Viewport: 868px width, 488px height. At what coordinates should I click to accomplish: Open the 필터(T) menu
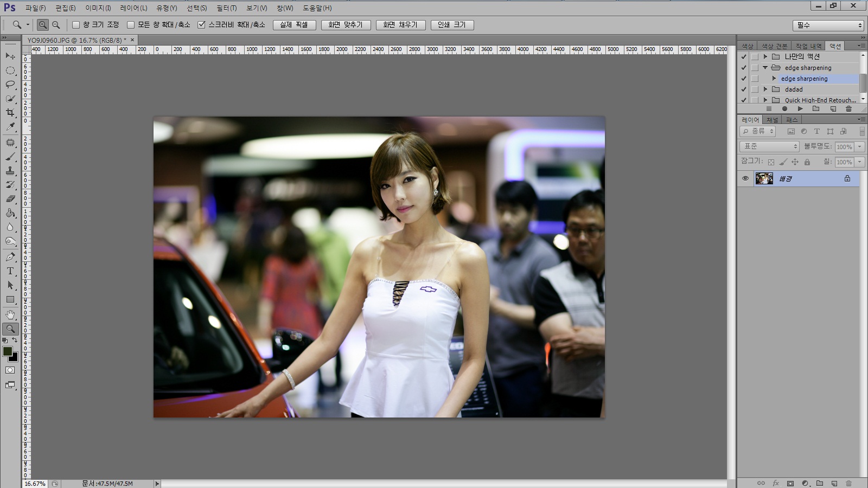[226, 8]
